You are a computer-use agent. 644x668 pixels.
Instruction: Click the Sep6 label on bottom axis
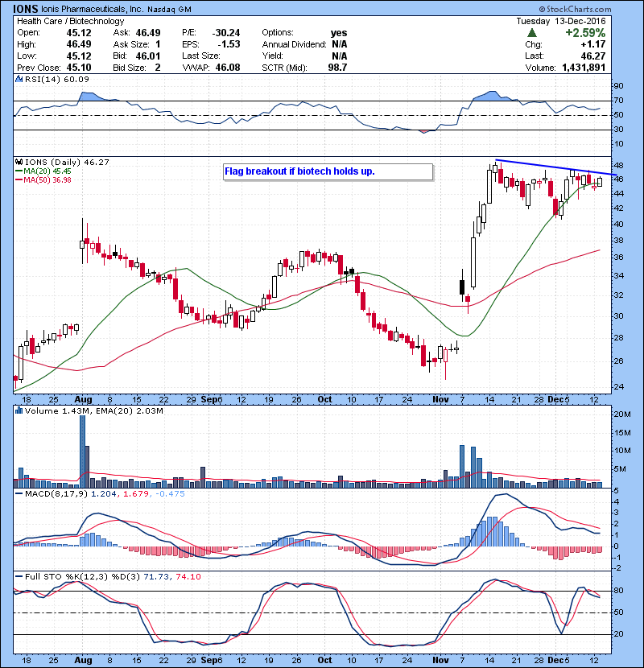pyautogui.click(x=212, y=660)
